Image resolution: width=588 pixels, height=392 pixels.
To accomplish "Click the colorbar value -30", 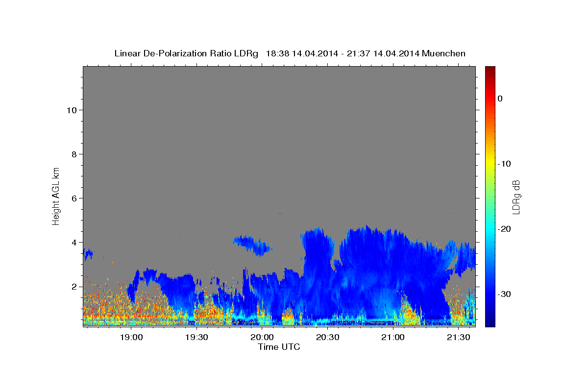I will point(504,294).
